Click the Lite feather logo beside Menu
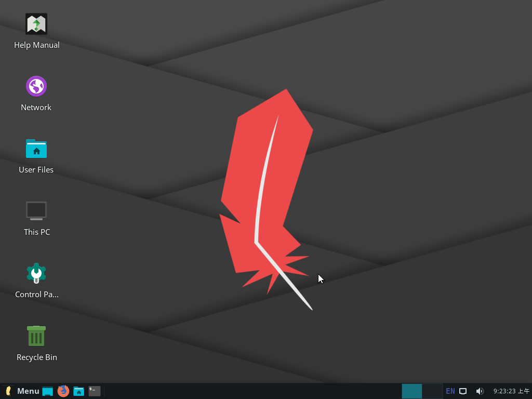 8,391
